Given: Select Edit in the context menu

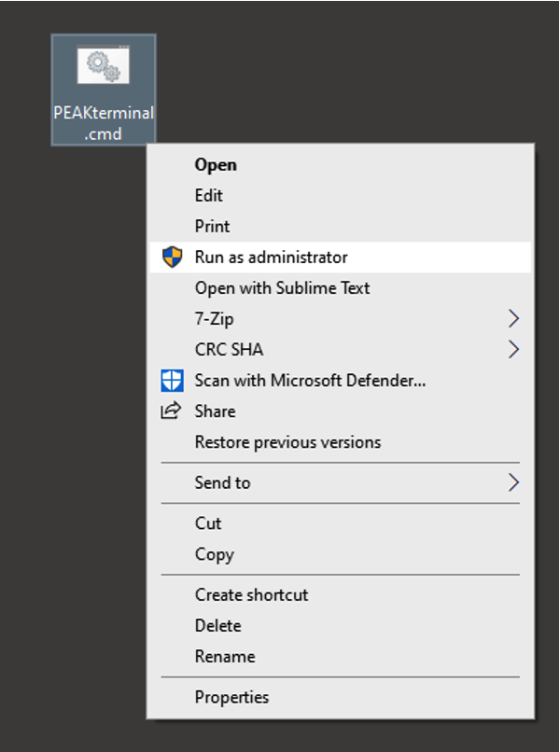Looking at the screenshot, I should pos(209,196).
